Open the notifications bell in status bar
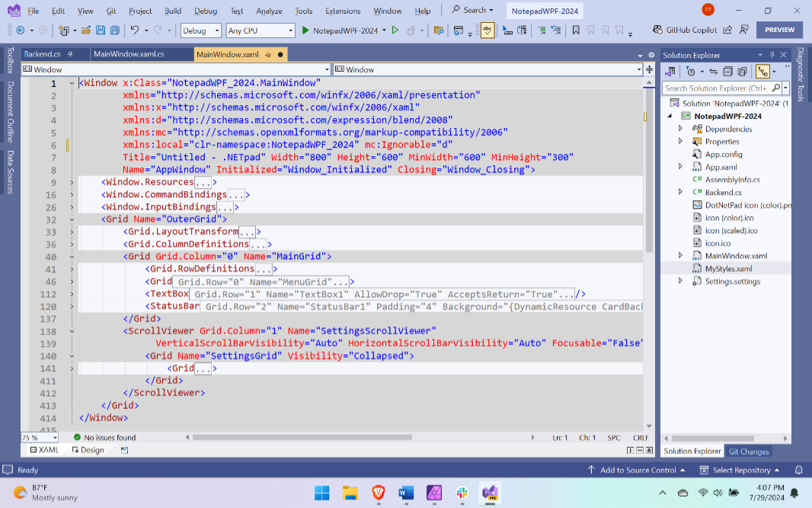The height and width of the screenshot is (508, 812). [799, 470]
